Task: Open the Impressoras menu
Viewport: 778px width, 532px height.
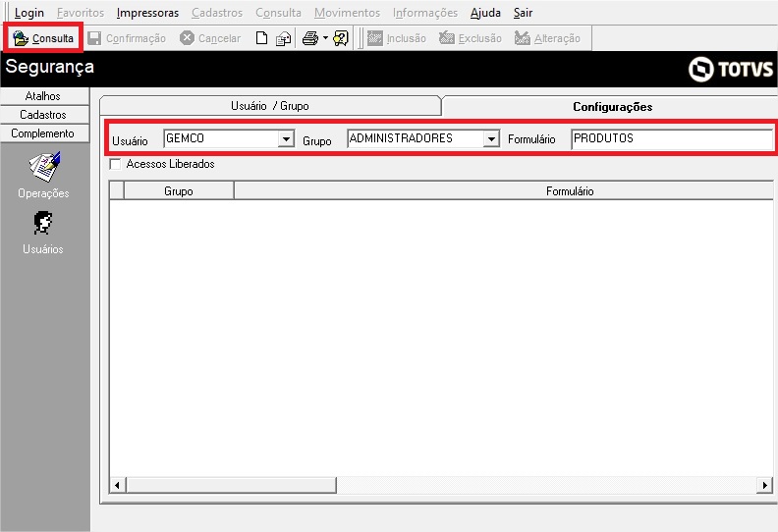Action: 147,13
